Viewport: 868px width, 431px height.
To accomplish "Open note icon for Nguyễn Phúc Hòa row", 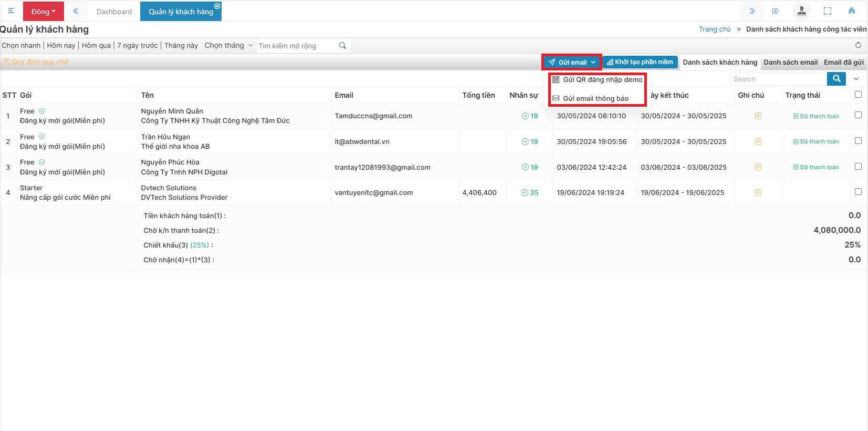I will coord(758,167).
